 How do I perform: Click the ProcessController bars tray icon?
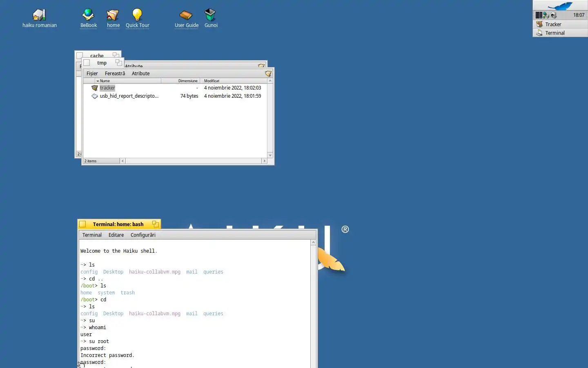(x=539, y=15)
